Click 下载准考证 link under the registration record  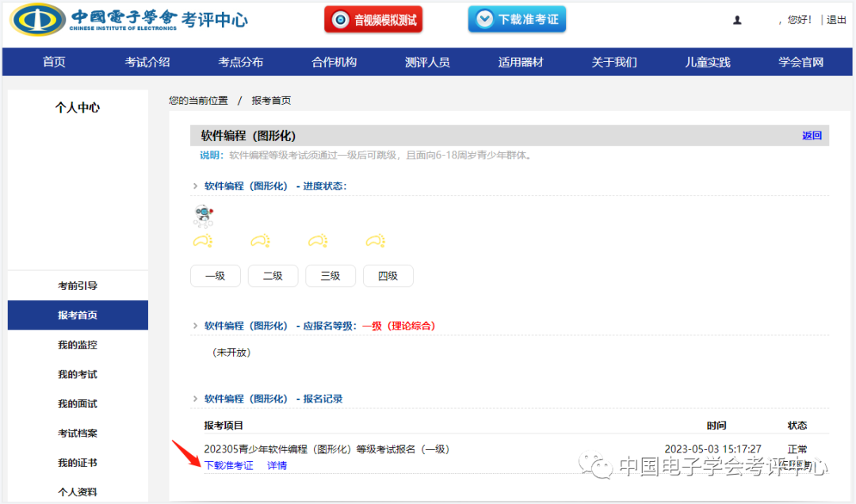click(x=229, y=465)
